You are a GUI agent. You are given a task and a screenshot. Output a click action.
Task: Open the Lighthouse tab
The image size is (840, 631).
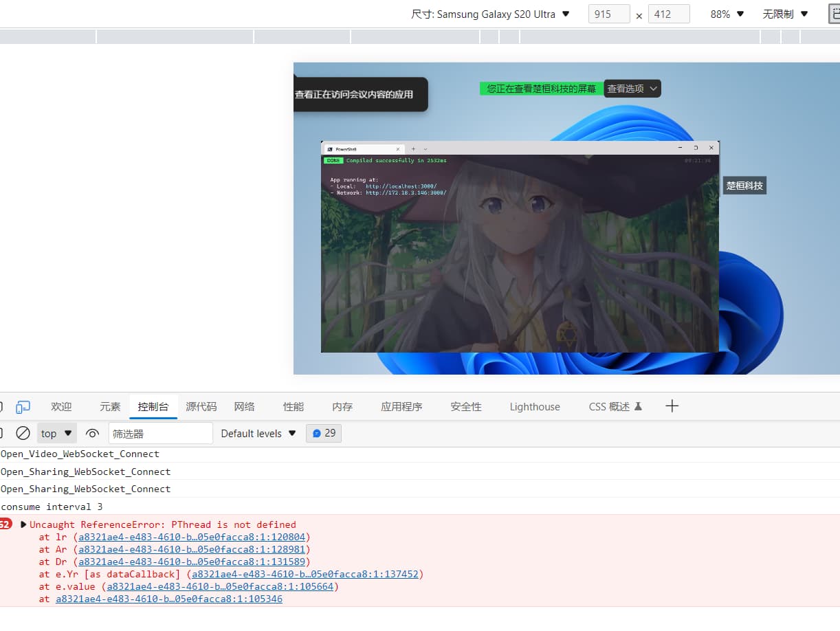[x=535, y=407]
